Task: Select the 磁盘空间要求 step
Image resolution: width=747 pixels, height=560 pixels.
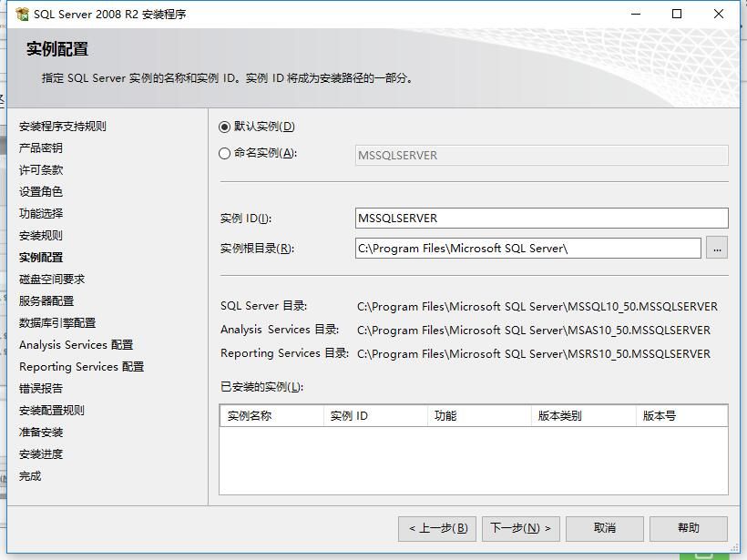Action: click(x=51, y=280)
